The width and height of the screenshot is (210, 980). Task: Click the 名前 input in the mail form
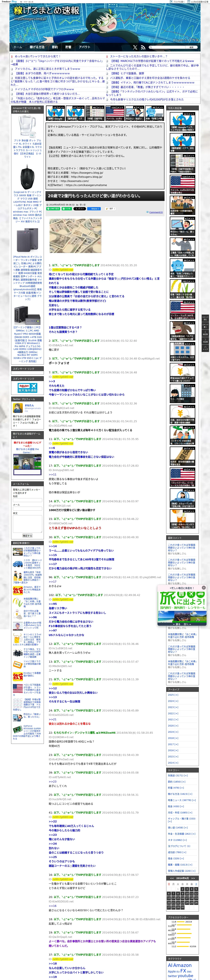27,500
